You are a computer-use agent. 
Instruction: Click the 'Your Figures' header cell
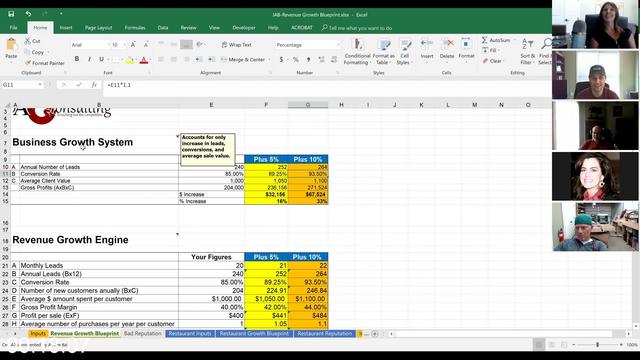pos(211,257)
